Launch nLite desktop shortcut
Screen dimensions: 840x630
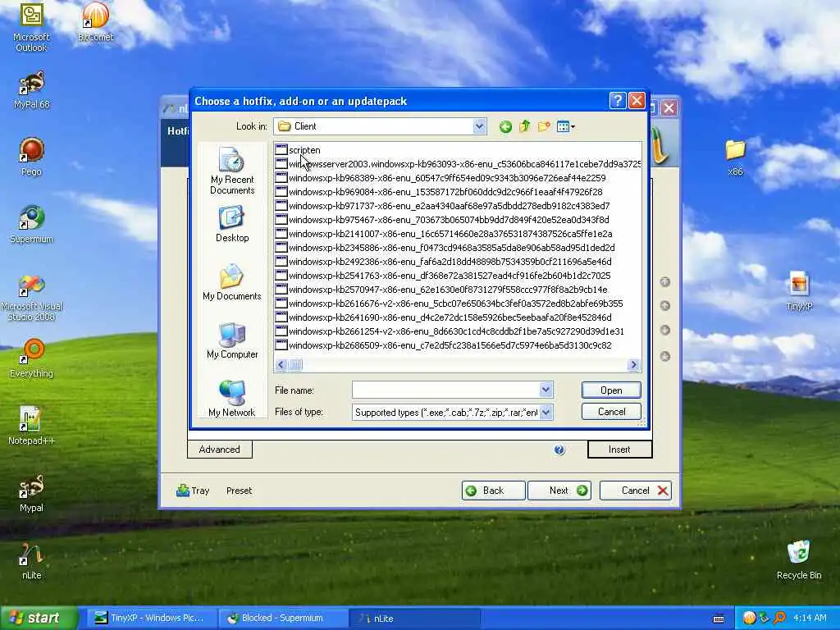coord(32,561)
